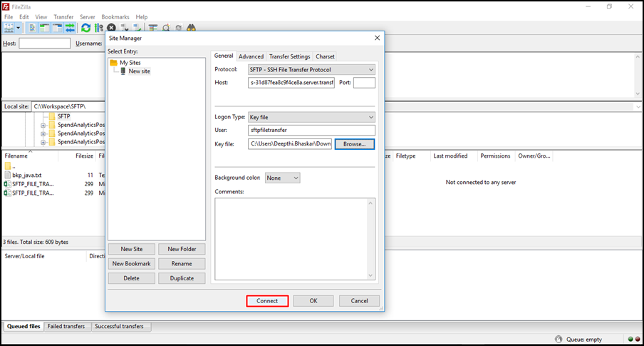Click the New Bookmark button
The height and width of the screenshot is (346, 644).
click(131, 264)
